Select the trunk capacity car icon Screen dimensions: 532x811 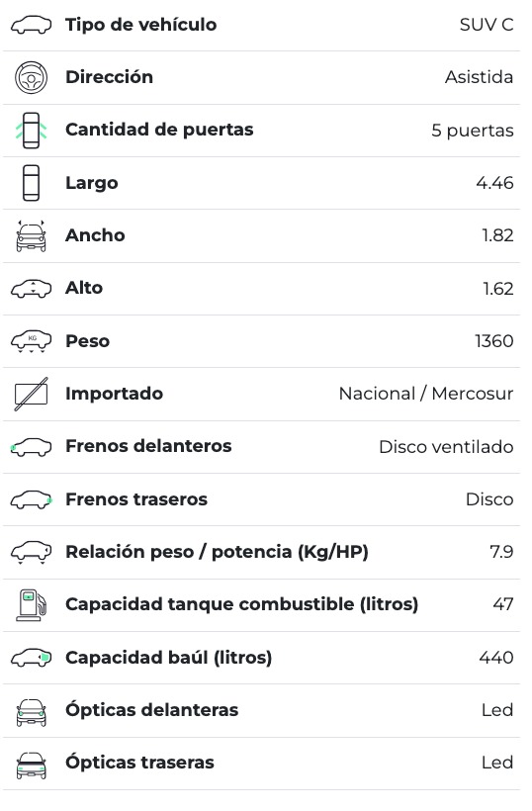click(x=31, y=658)
